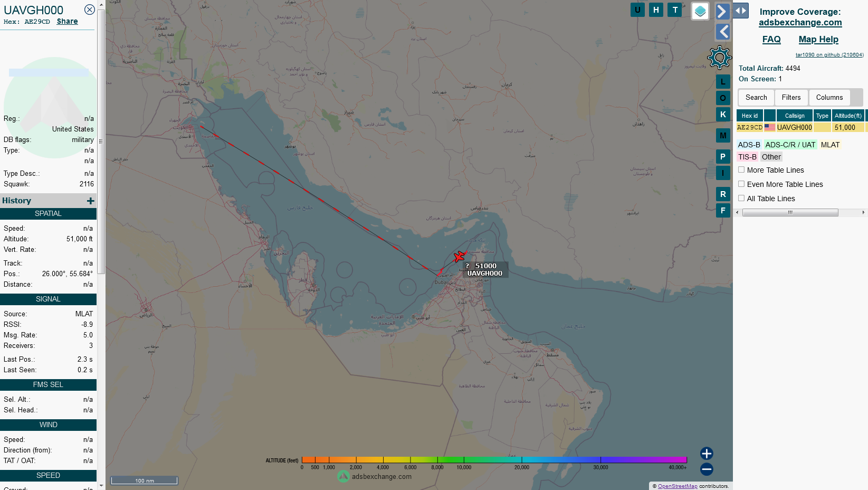Open tar1090 on github link
Image resolution: width=868 pixels, height=490 pixels.
tap(829, 55)
